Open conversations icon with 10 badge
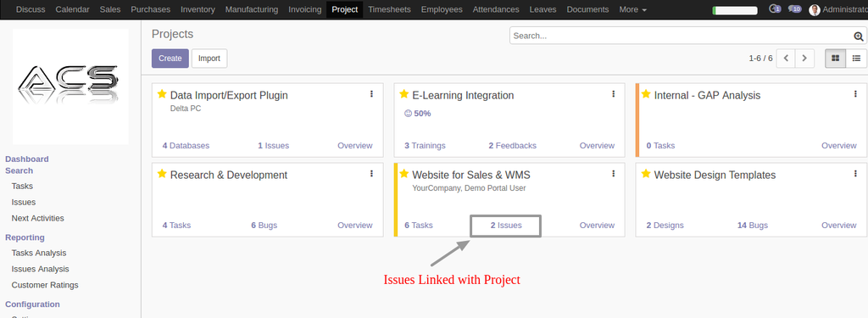 tap(795, 9)
